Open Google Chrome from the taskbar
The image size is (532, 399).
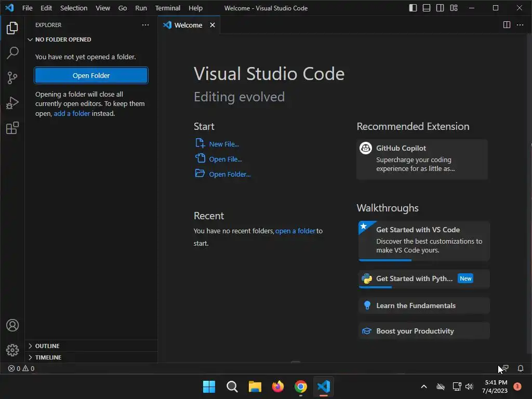tap(301, 387)
